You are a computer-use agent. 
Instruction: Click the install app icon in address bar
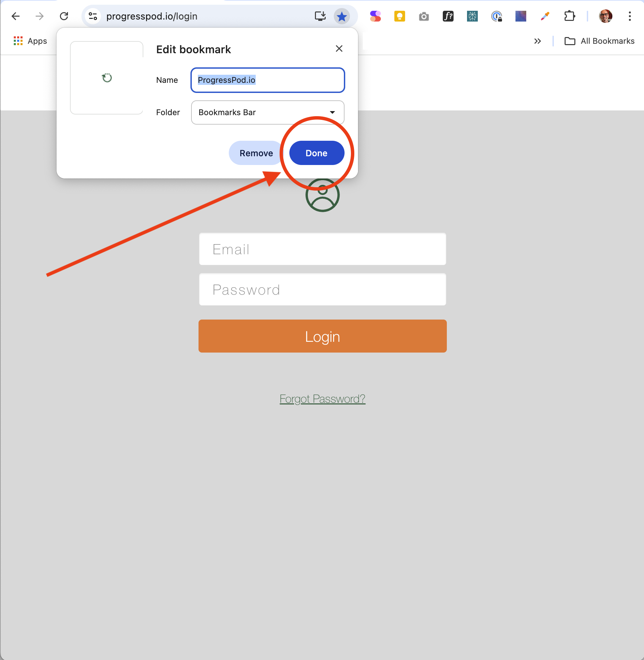click(x=320, y=16)
